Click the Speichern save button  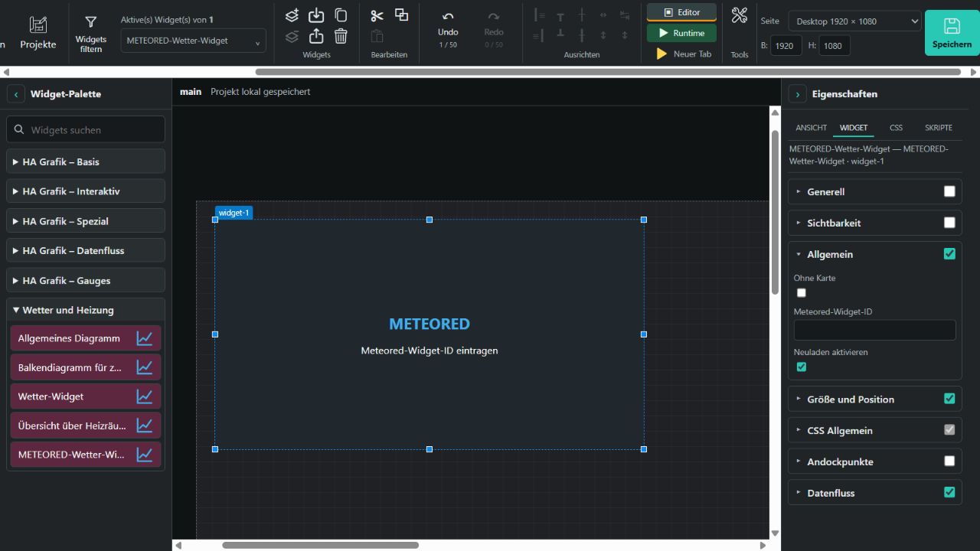click(x=952, y=33)
